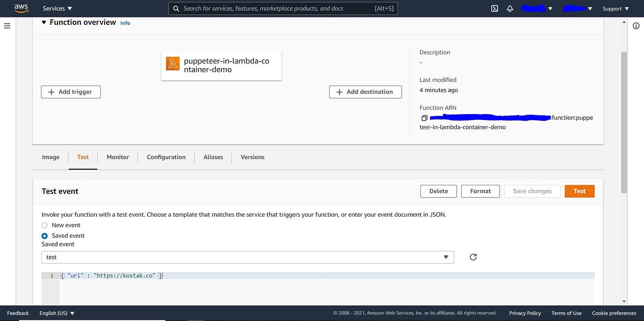Click the search magnifier icon
The image size is (644, 321).
pyautogui.click(x=176, y=8)
